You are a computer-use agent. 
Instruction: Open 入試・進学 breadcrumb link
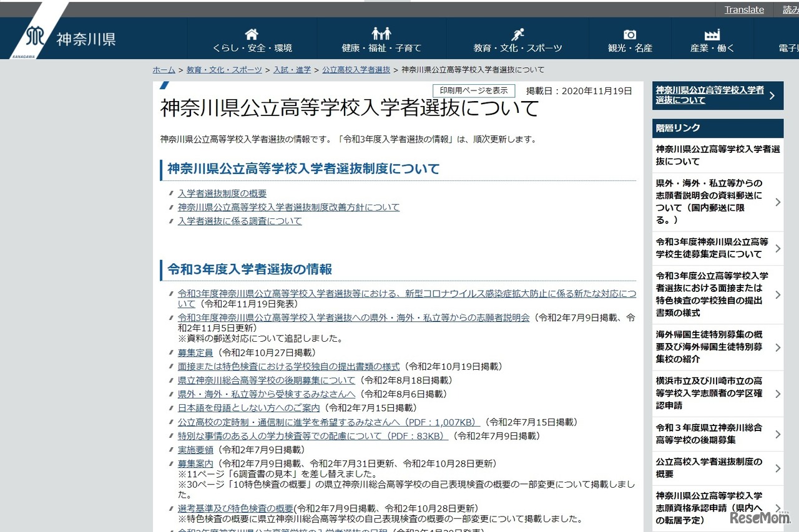292,70
